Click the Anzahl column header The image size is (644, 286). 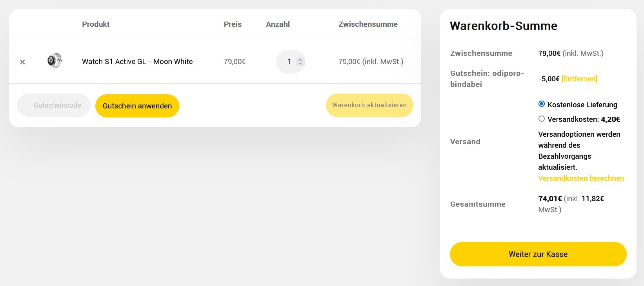click(x=278, y=24)
